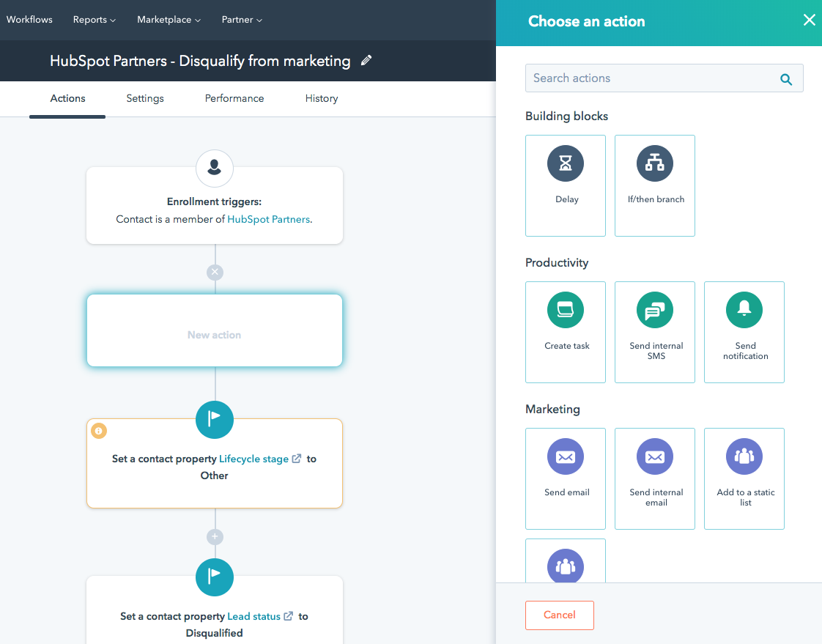Click the 'Disqualified' value text
Image resolution: width=822 pixels, height=644 pixels.
click(215, 633)
